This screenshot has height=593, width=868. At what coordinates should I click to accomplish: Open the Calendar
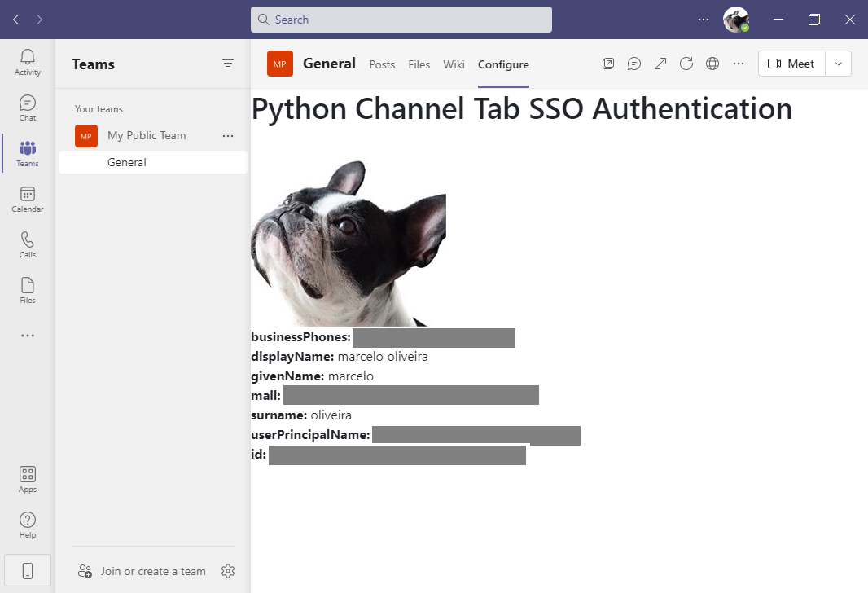point(28,200)
